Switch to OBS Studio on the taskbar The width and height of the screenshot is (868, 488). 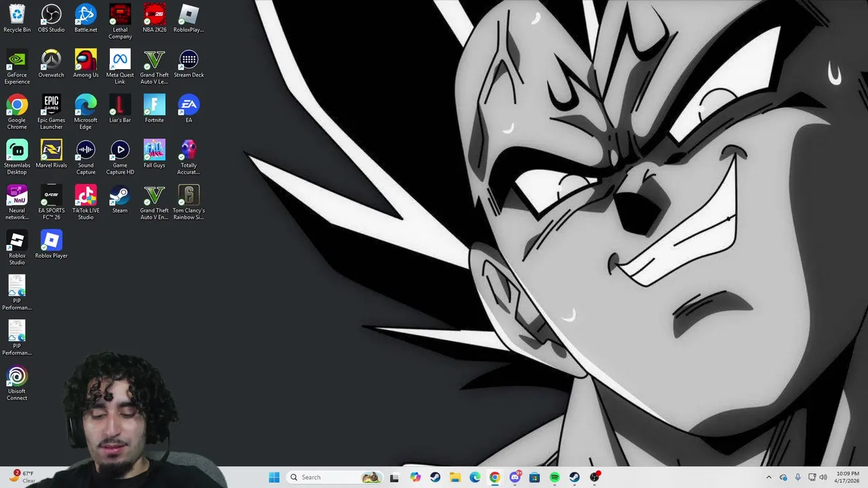595,477
